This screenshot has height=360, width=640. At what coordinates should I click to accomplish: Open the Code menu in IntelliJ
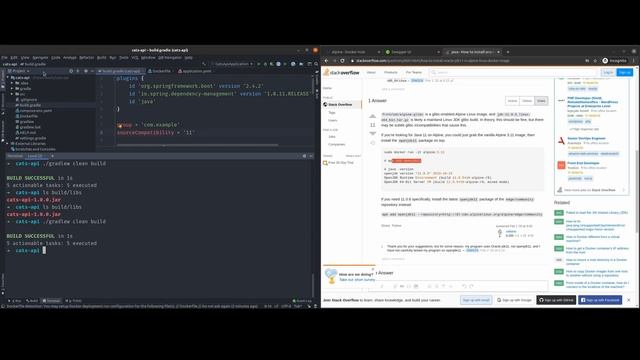point(56,58)
